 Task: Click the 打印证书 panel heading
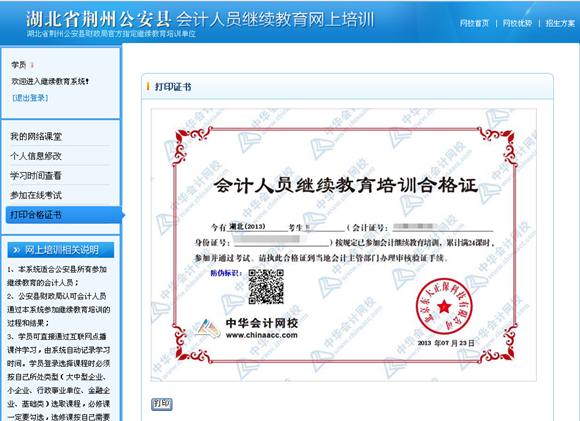tap(173, 87)
